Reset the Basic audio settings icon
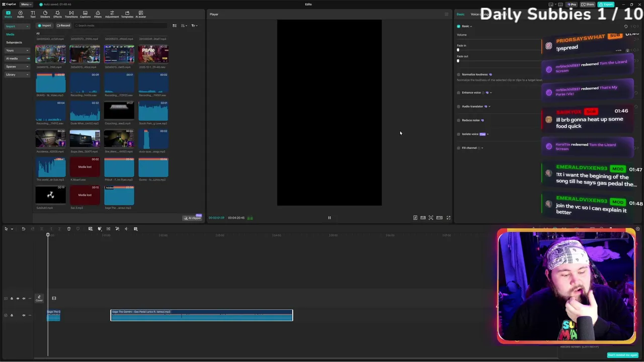644x362 pixels. tap(626, 26)
